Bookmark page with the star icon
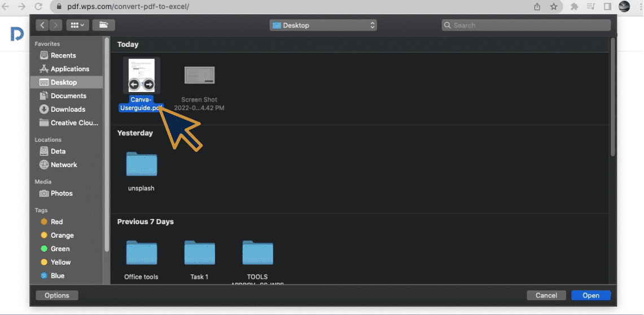 tap(554, 7)
